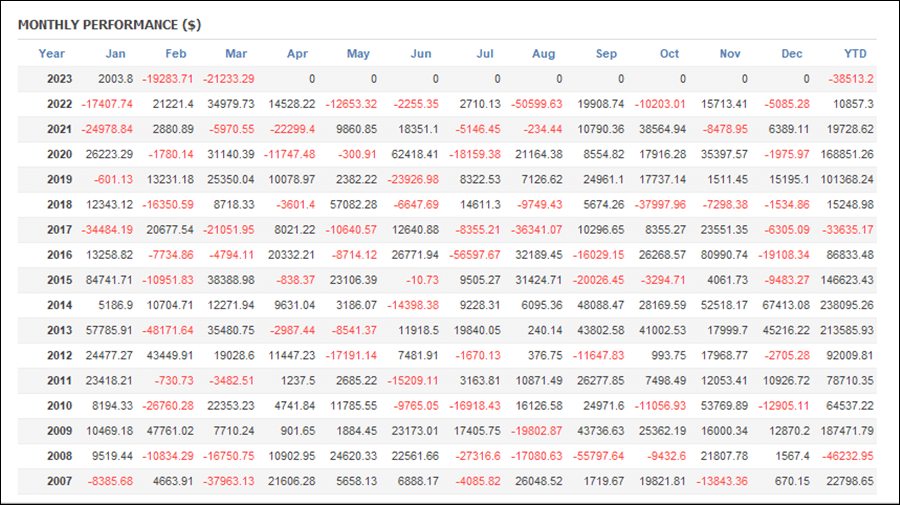
Task: Click 2008 September value -55797.64
Action: click(598, 456)
